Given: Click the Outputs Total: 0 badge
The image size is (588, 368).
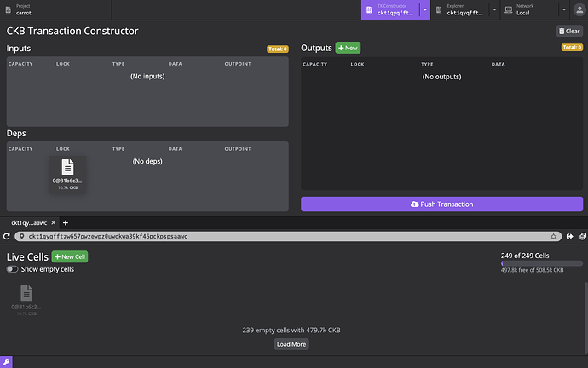Looking at the screenshot, I should tap(572, 47).
